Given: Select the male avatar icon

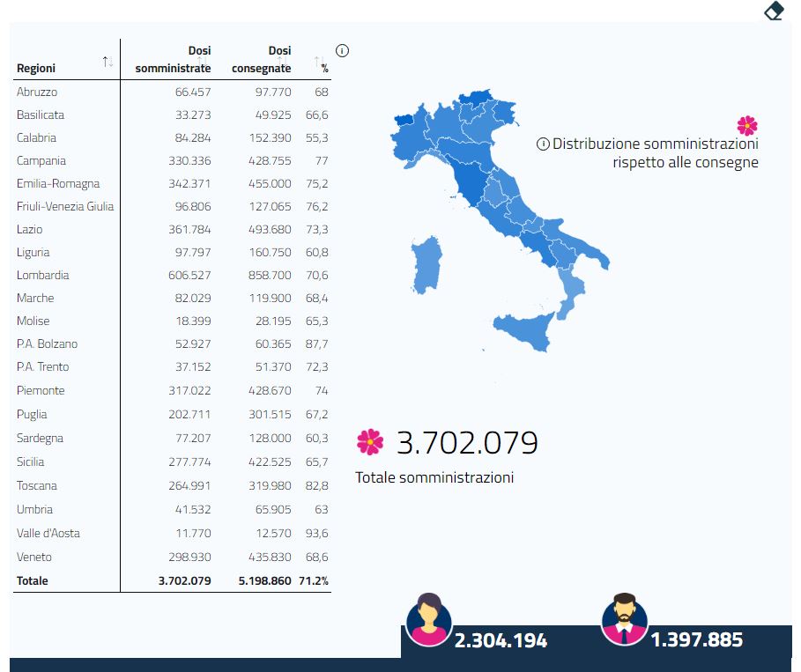Looking at the screenshot, I should (624, 619).
